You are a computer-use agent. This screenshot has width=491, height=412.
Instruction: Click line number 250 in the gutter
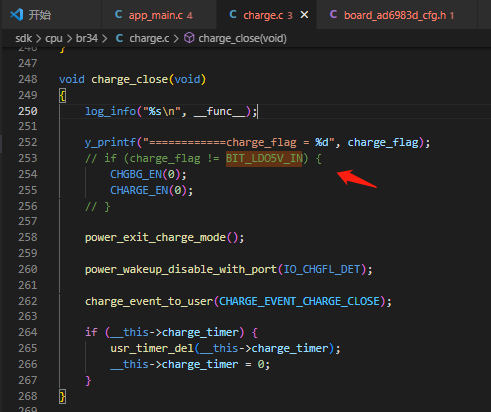click(28, 111)
